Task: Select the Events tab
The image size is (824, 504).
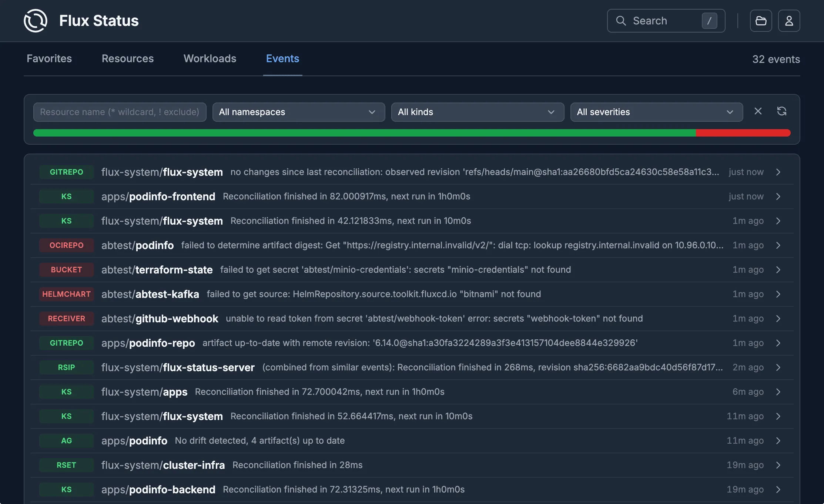Action: tap(282, 58)
